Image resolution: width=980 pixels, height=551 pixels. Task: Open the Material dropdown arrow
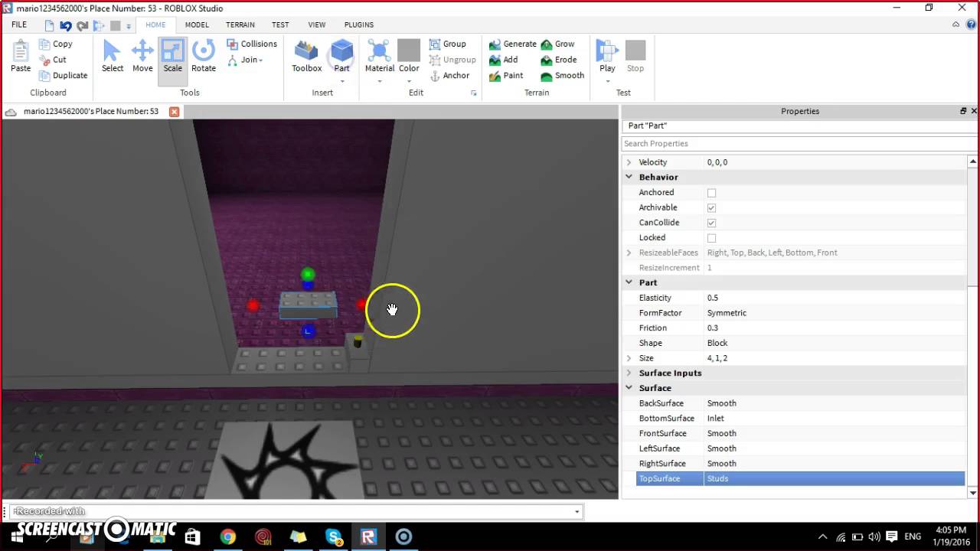pos(379,80)
